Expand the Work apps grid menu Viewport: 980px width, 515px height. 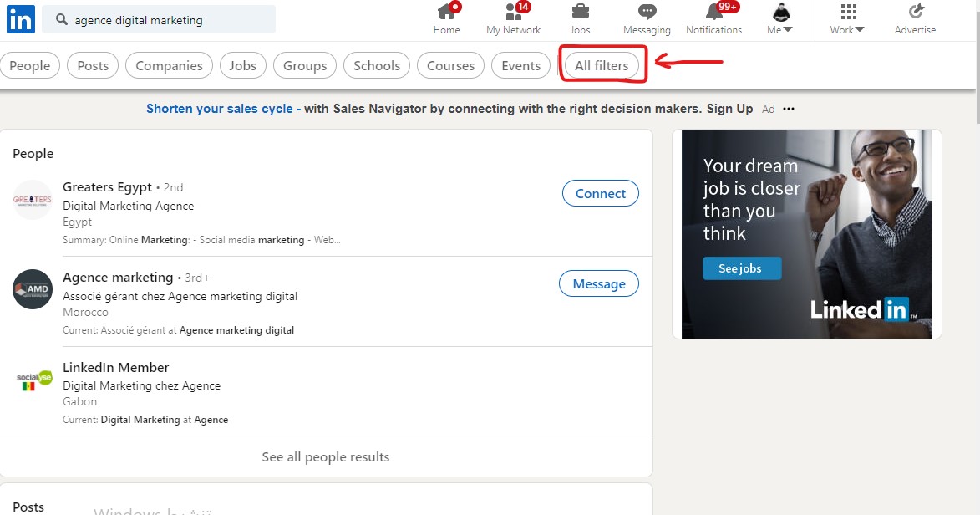(x=847, y=18)
